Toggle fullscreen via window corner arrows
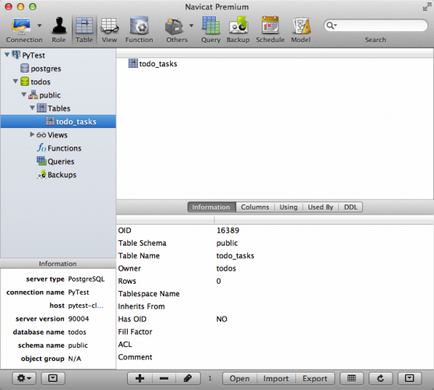 (x=426, y=7)
